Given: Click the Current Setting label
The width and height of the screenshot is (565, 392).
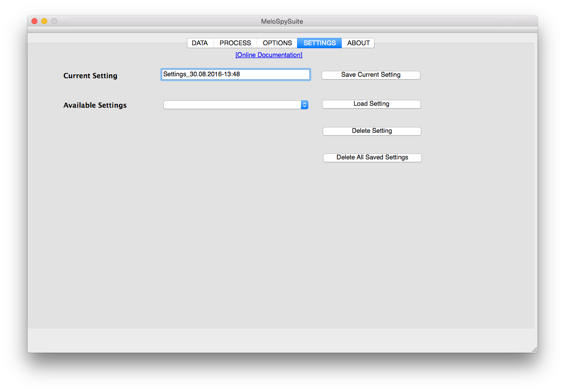Looking at the screenshot, I should 90,76.
